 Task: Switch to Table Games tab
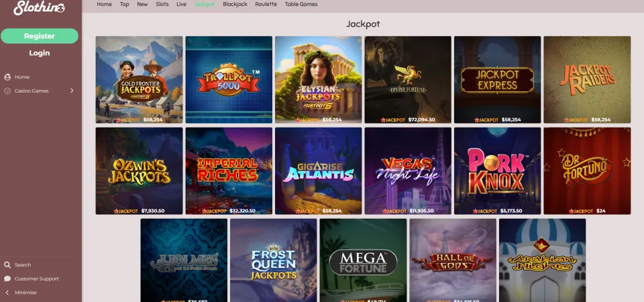tap(301, 4)
